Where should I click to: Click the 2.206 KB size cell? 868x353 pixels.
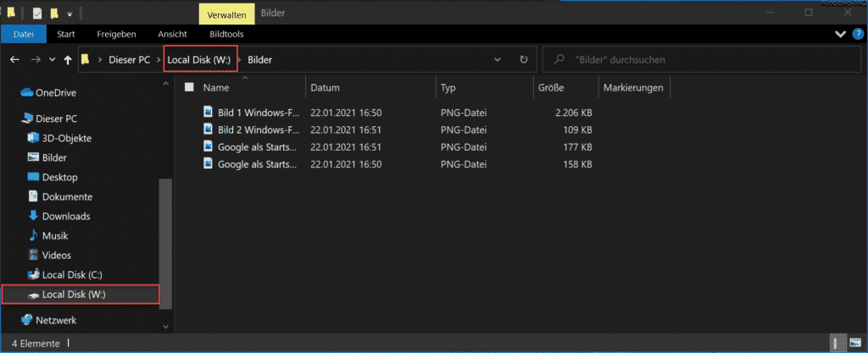pos(574,113)
